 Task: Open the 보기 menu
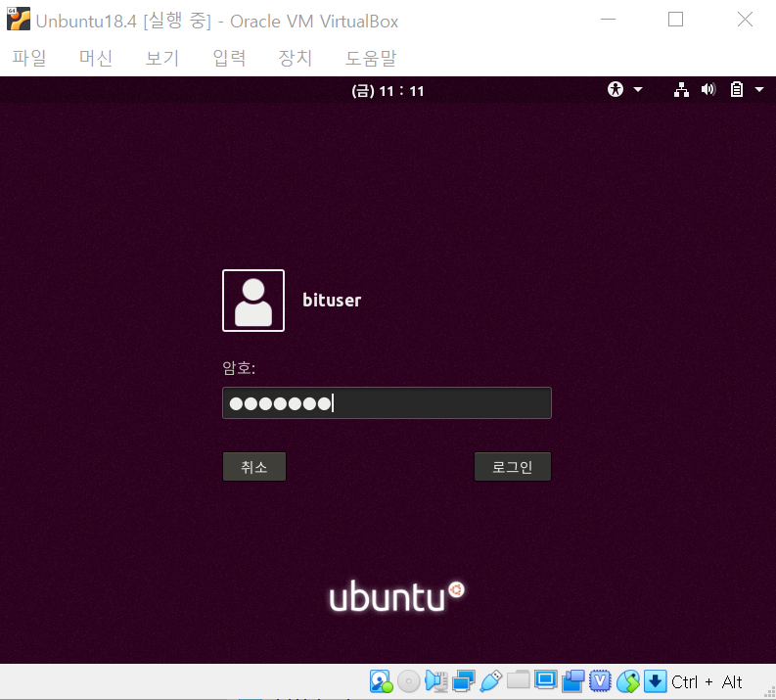(161, 58)
